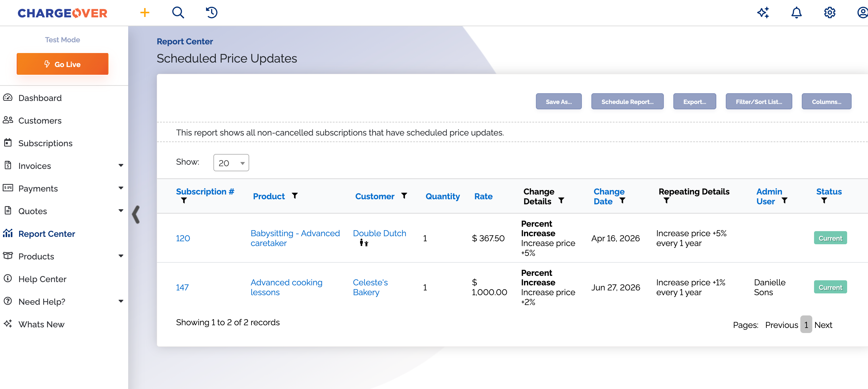Go to the Previous page

(781, 325)
